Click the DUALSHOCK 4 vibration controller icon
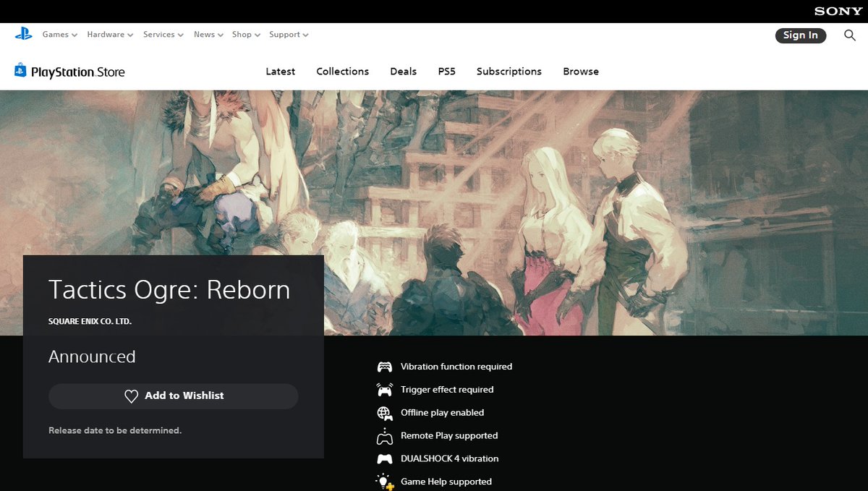 [x=385, y=459]
